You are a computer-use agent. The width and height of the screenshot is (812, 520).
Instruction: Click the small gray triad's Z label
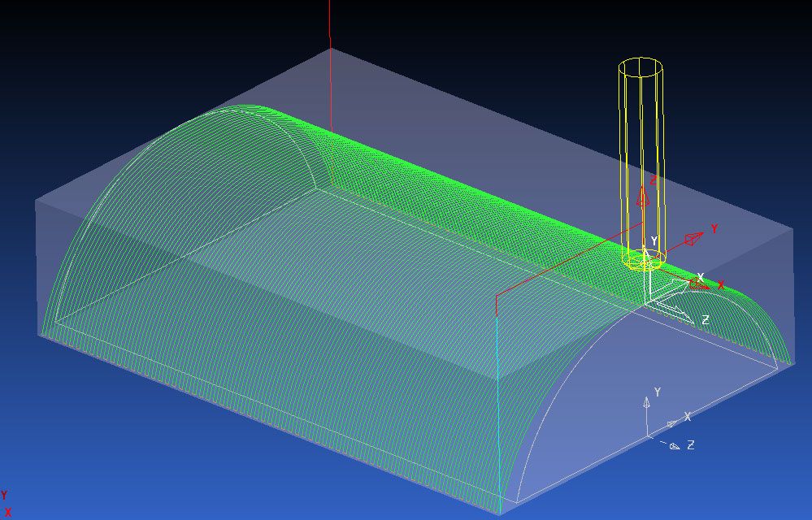690,444
